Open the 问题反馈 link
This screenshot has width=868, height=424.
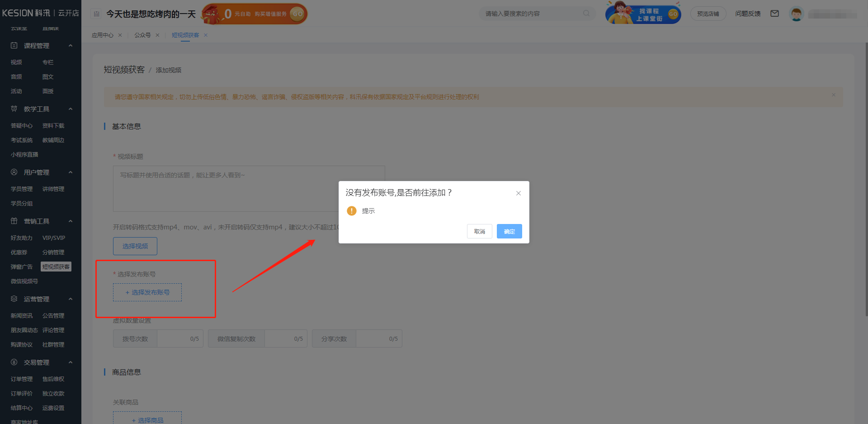(x=748, y=14)
